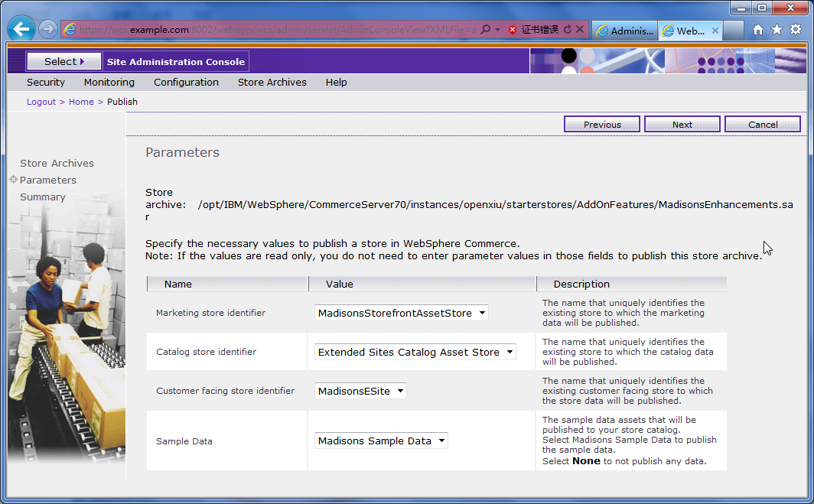Click the Next button
Screen dimensions: 814x504
pyautogui.click(x=682, y=124)
